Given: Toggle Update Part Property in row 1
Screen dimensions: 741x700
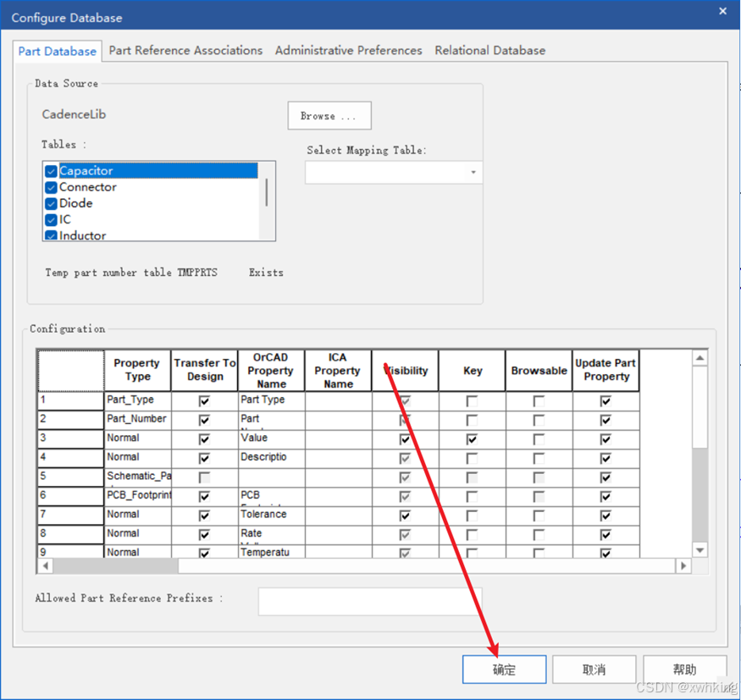Looking at the screenshot, I should [x=606, y=401].
